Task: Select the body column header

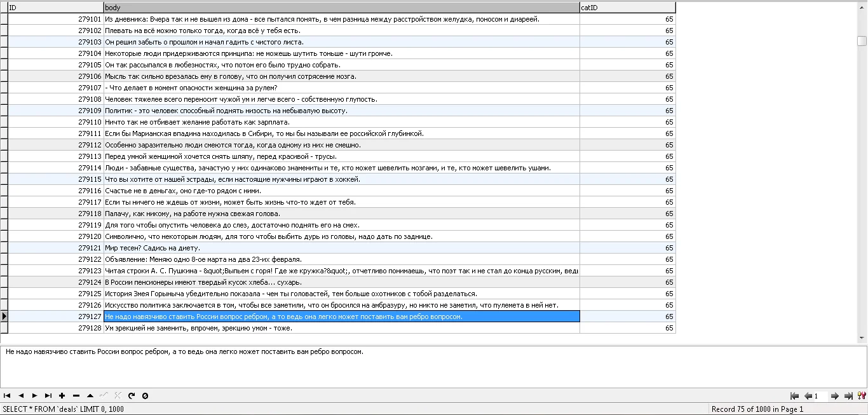Action: click(x=340, y=7)
